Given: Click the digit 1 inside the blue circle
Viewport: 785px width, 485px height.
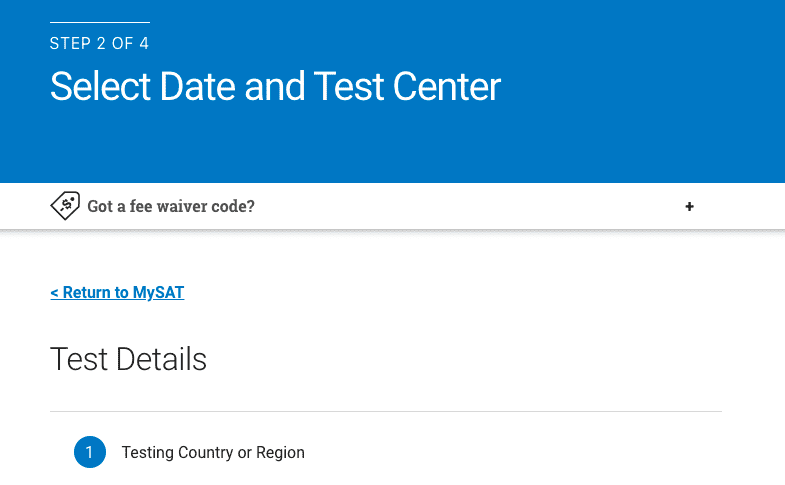Looking at the screenshot, I should [x=89, y=452].
